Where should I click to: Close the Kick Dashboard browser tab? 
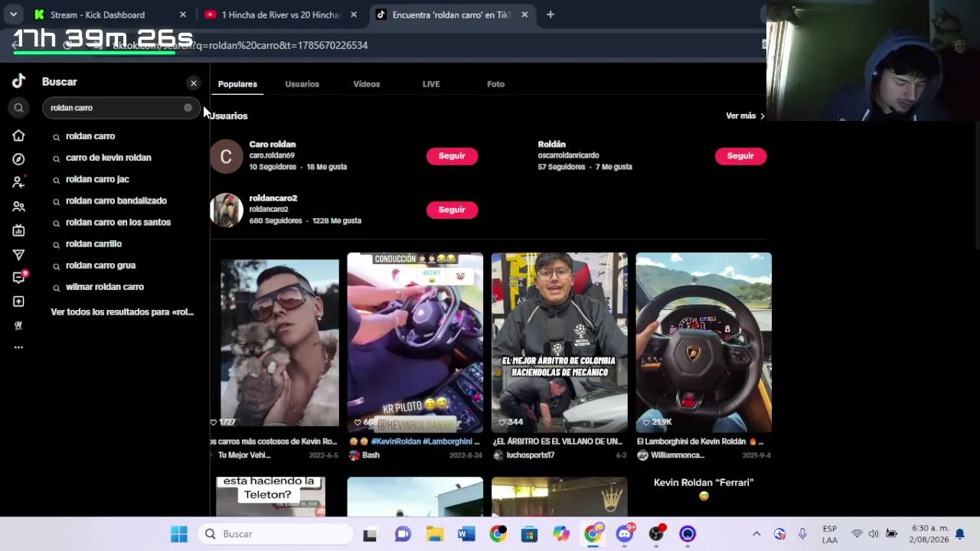point(182,15)
